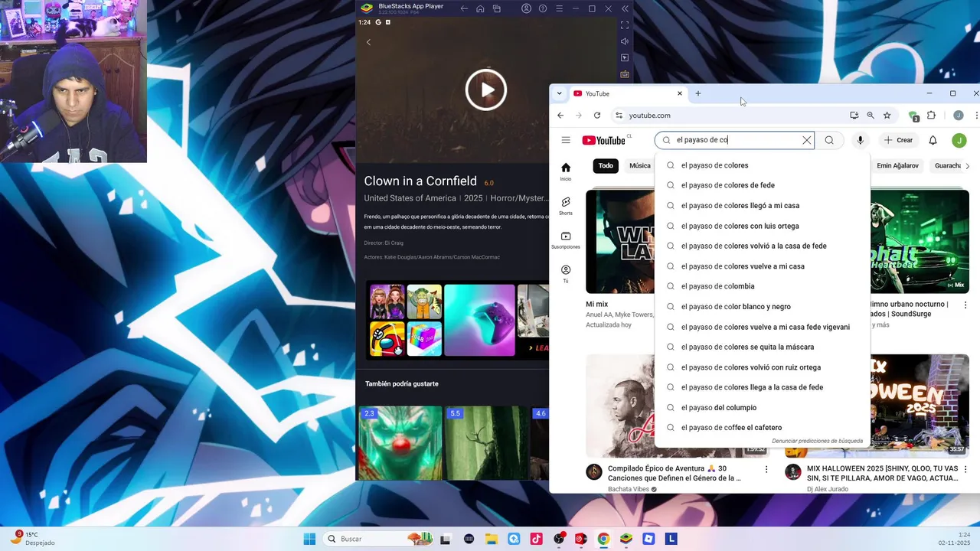Select the Música filter chip
Screen dimensions: 980x551
coord(639,165)
